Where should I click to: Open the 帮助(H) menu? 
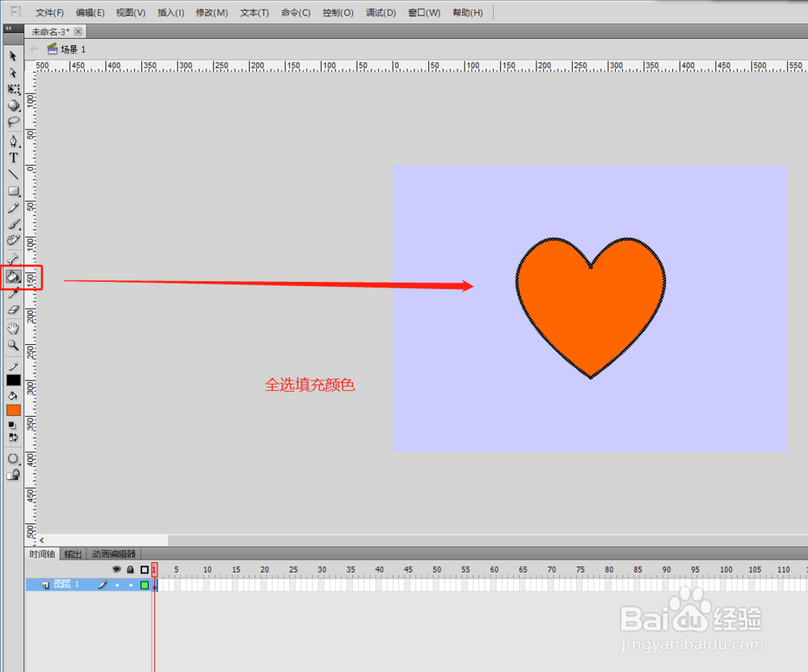click(x=468, y=12)
